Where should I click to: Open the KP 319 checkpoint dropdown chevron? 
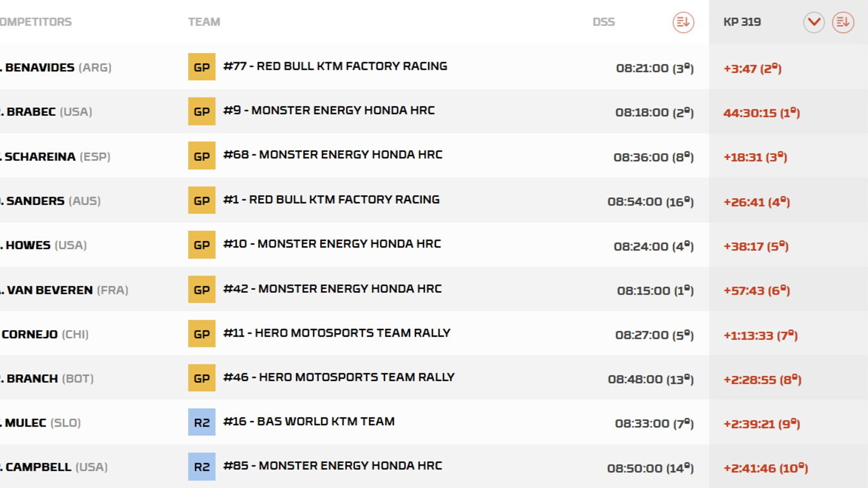[814, 22]
